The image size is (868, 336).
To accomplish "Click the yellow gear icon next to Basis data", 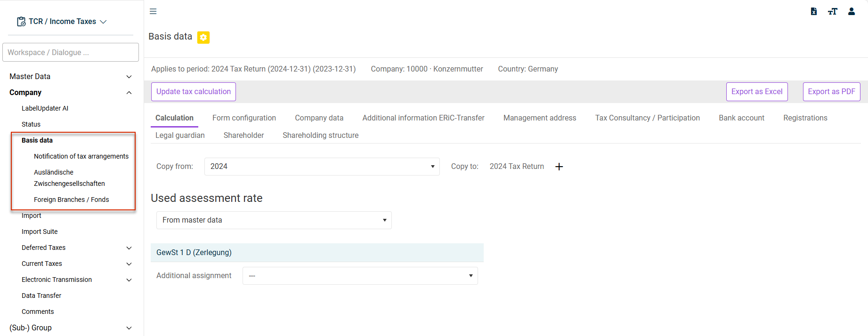I will coord(203,37).
